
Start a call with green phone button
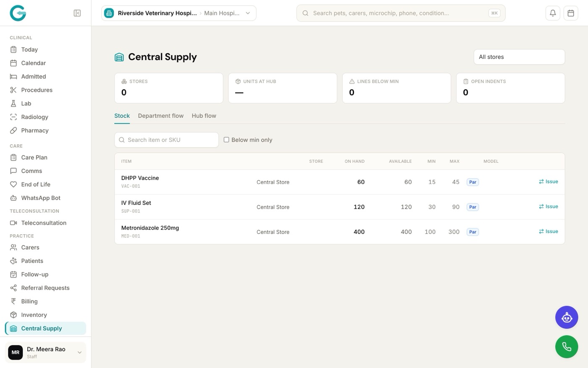567,347
